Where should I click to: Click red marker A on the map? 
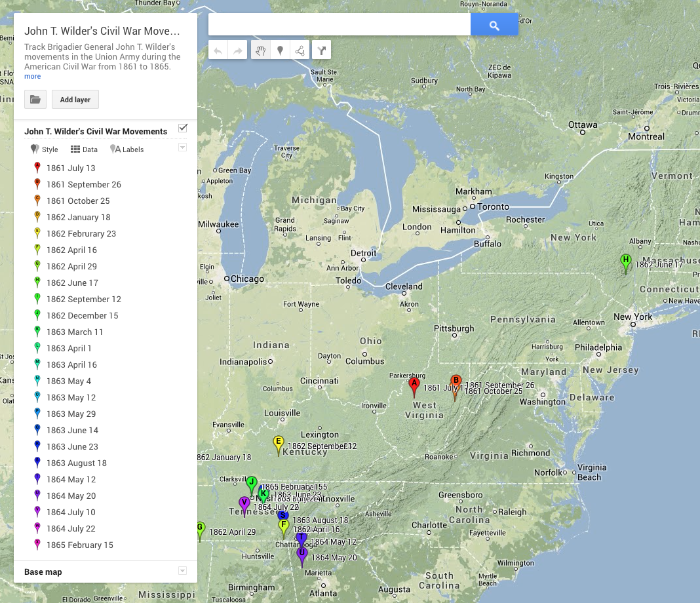(414, 385)
